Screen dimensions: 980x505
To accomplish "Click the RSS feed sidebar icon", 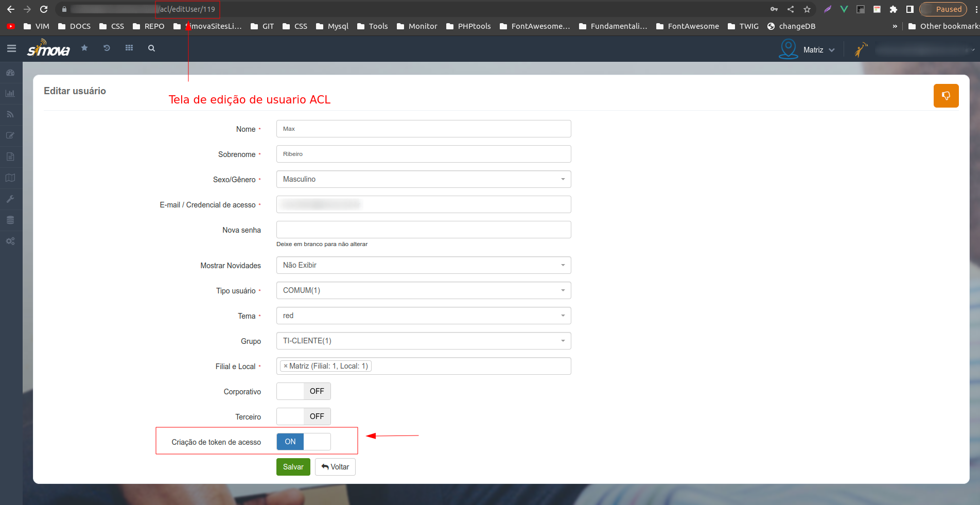I will (10, 115).
